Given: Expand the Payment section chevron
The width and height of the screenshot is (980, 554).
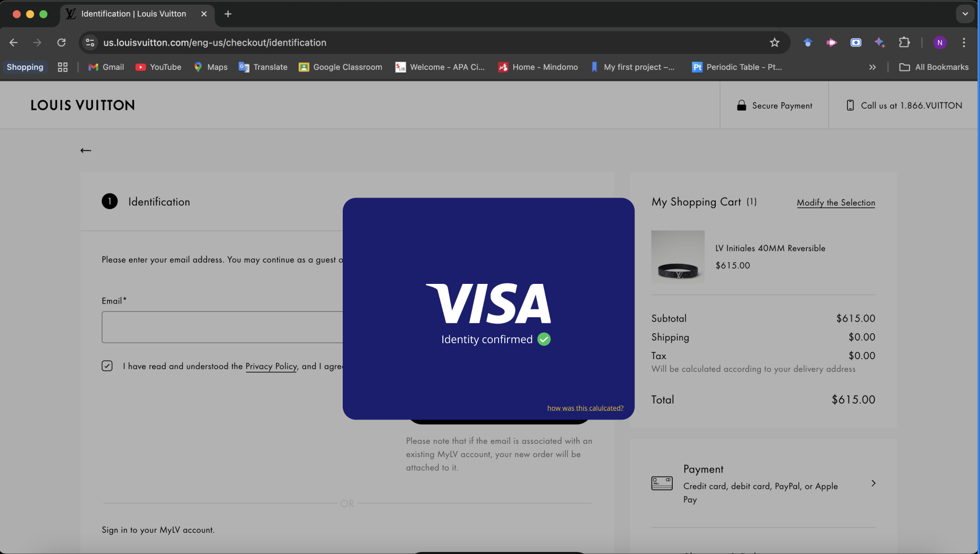Looking at the screenshot, I should click(874, 483).
